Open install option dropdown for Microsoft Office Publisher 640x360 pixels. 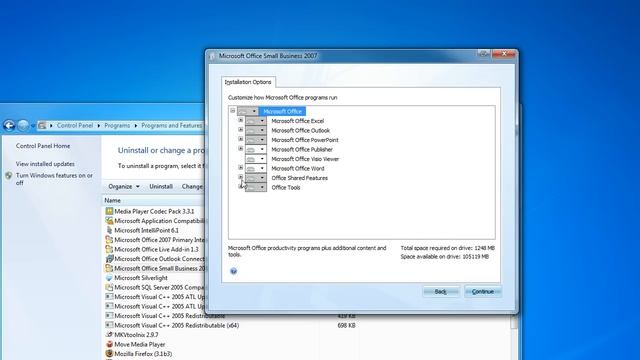click(256, 149)
